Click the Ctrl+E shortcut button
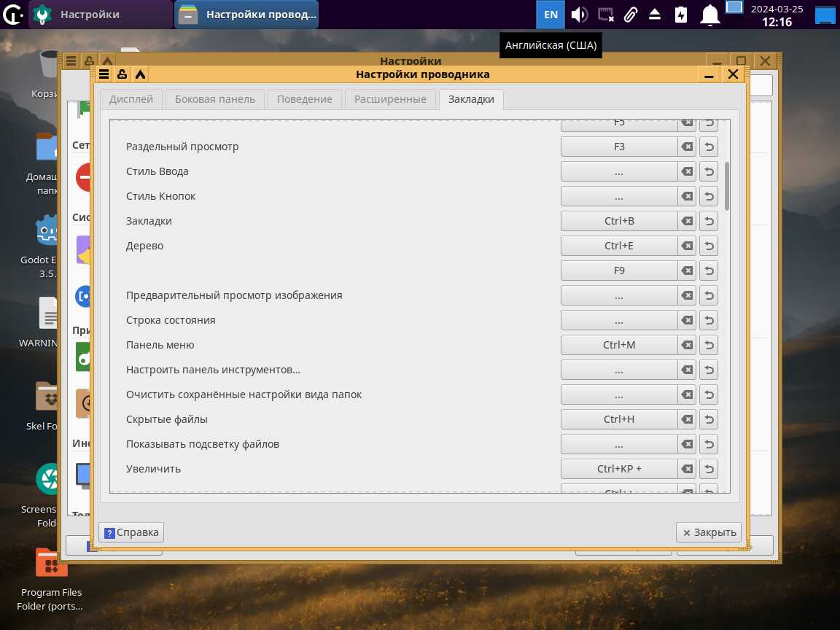The height and width of the screenshot is (630, 840). [x=619, y=246]
